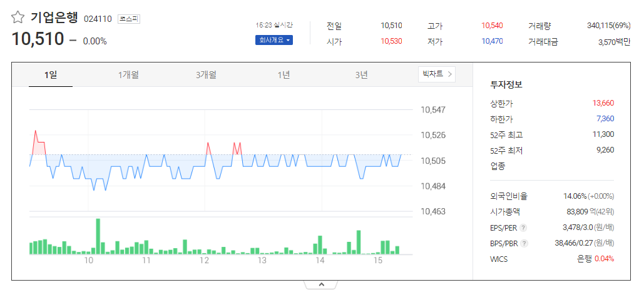Click the 코스피 market badge
The width and height of the screenshot is (644, 295).
pos(129,19)
